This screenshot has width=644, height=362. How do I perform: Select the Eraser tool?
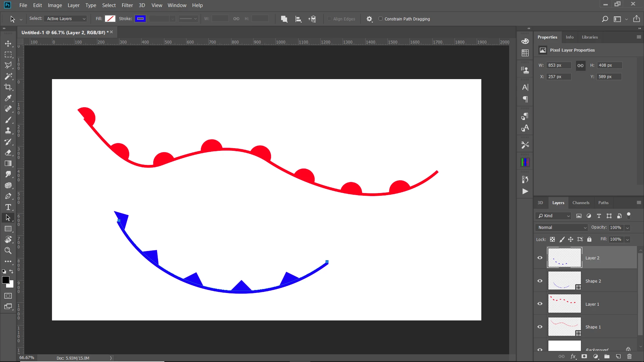(x=8, y=153)
